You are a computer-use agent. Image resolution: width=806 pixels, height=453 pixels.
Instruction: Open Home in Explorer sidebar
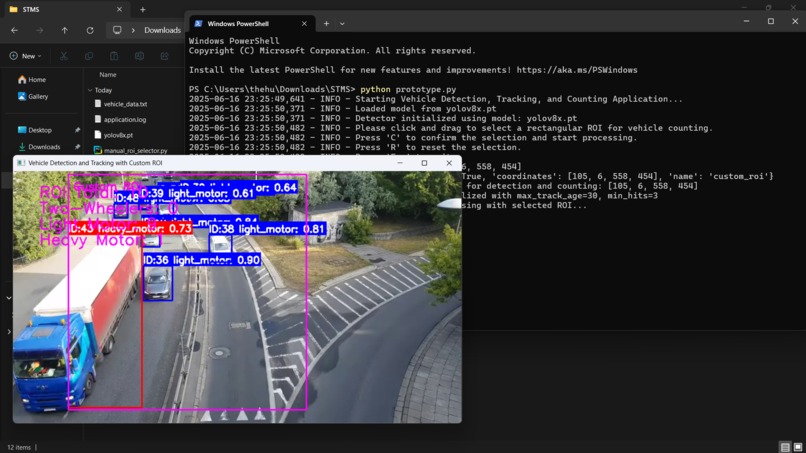tap(32, 80)
